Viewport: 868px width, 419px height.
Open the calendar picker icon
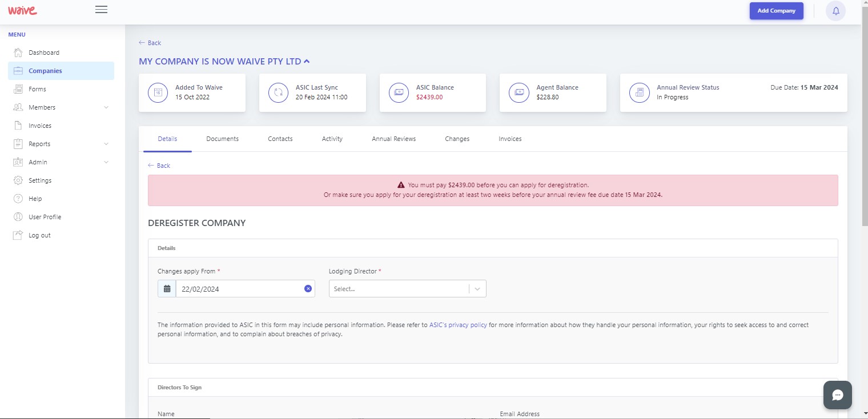pos(167,289)
